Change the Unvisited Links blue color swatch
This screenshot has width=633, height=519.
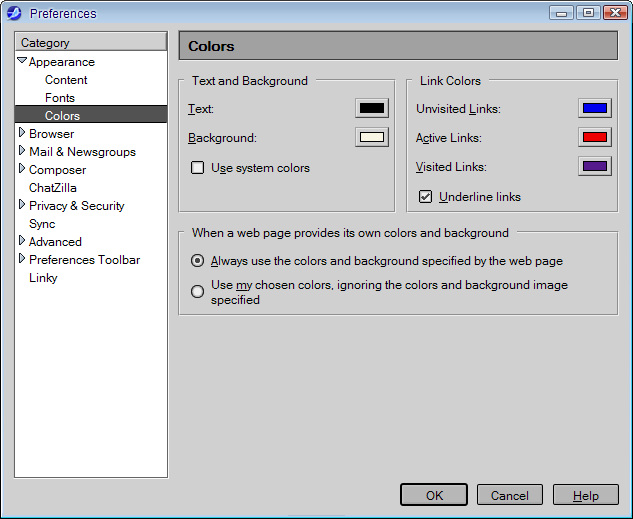point(594,108)
